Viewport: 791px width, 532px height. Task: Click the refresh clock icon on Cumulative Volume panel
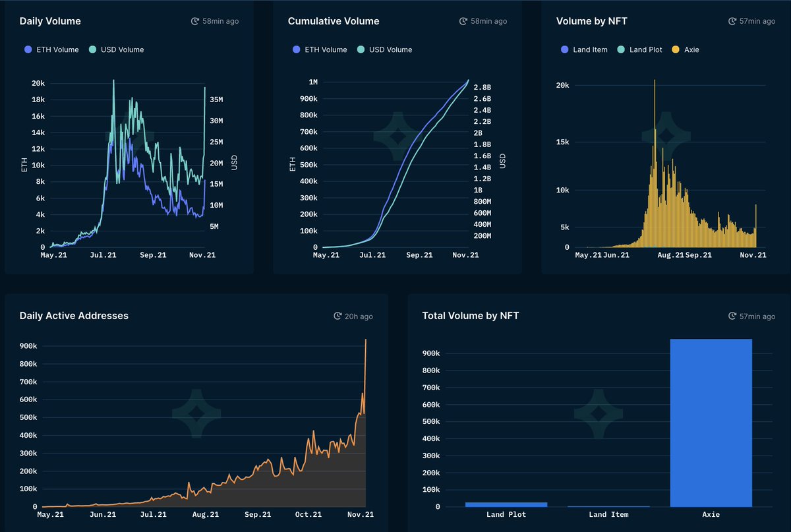(x=463, y=21)
